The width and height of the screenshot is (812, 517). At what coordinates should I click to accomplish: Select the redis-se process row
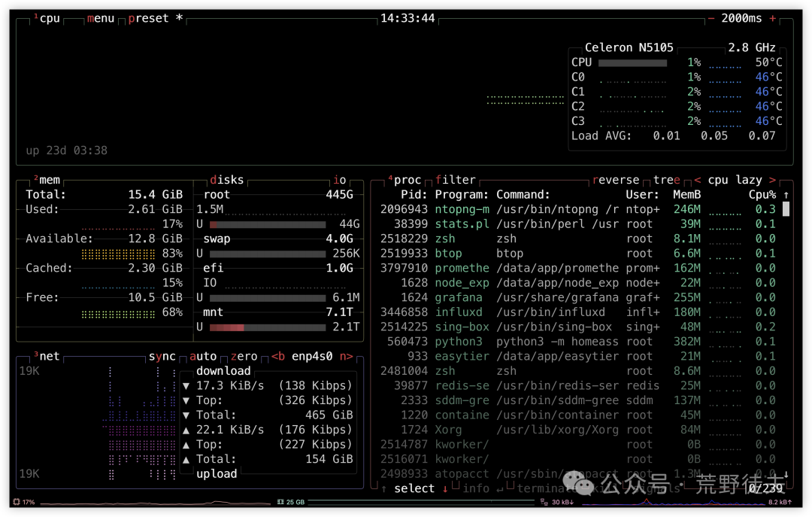coord(578,386)
